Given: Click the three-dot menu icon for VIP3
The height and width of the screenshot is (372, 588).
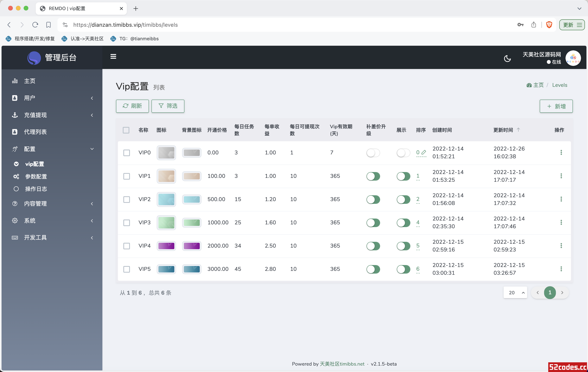Looking at the screenshot, I should point(561,222).
